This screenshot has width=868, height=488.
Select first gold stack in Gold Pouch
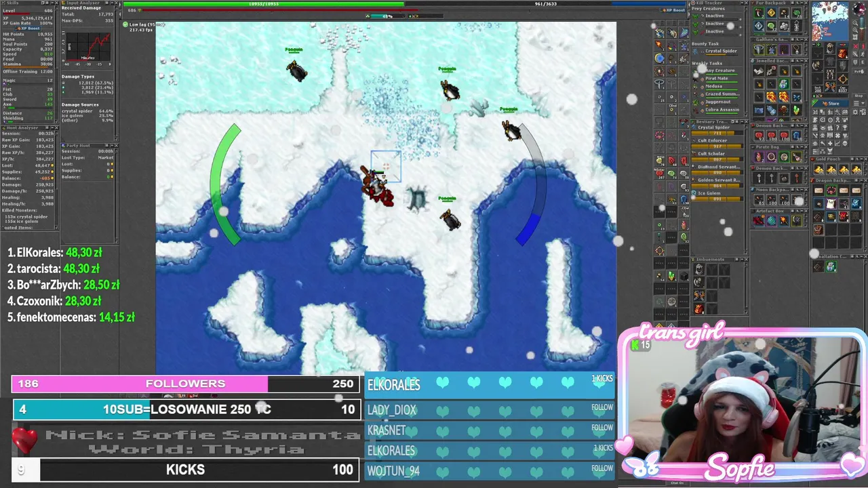coord(818,170)
